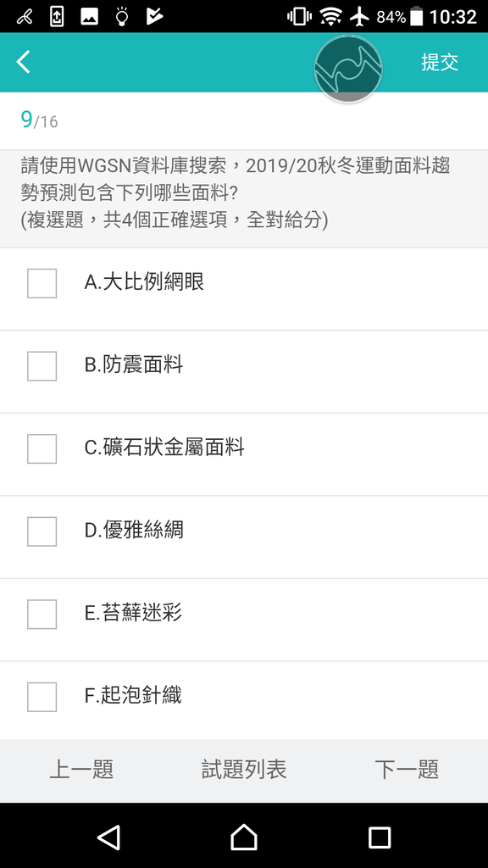Tap the 9/16 question counter
The width and height of the screenshot is (488, 868).
(x=39, y=120)
